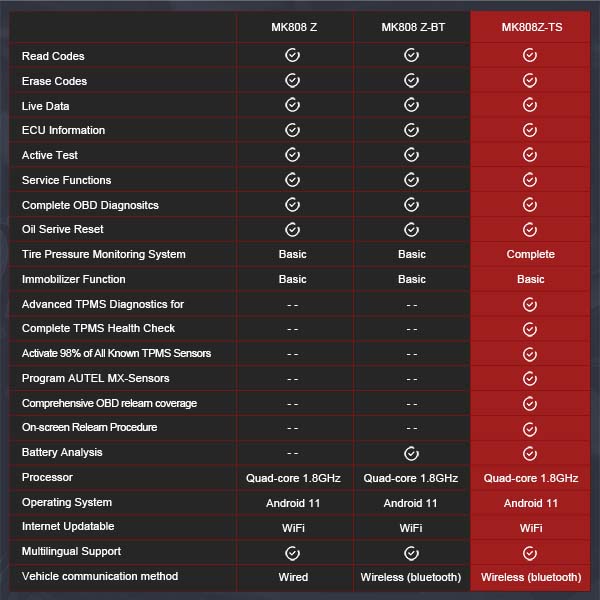Click the Live Data row label
Screen dimensions: 600x600
pyautogui.click(x=46, y=106)
